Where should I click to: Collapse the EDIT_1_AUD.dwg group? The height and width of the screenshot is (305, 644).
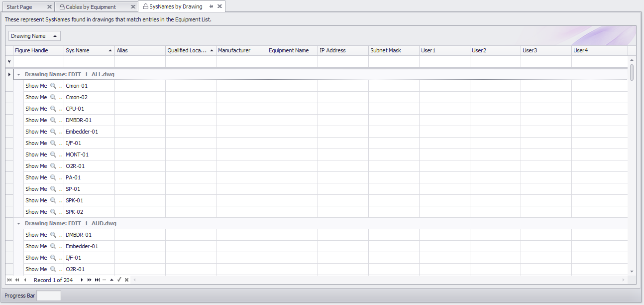[18, 223]
